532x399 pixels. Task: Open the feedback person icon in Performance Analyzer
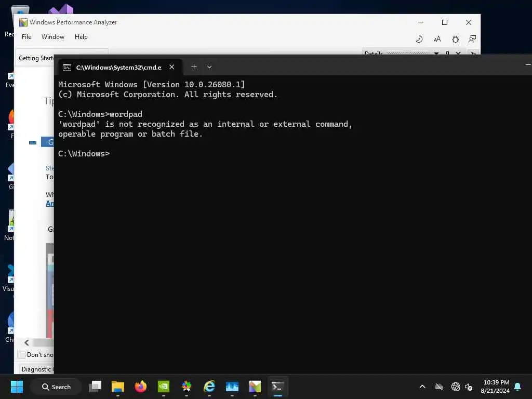(x=472, y=39)
